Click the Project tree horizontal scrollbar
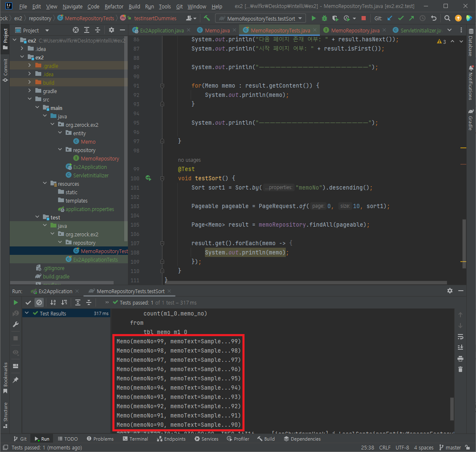The height and width of the screenshot is (452, 476). coord(62,283)
